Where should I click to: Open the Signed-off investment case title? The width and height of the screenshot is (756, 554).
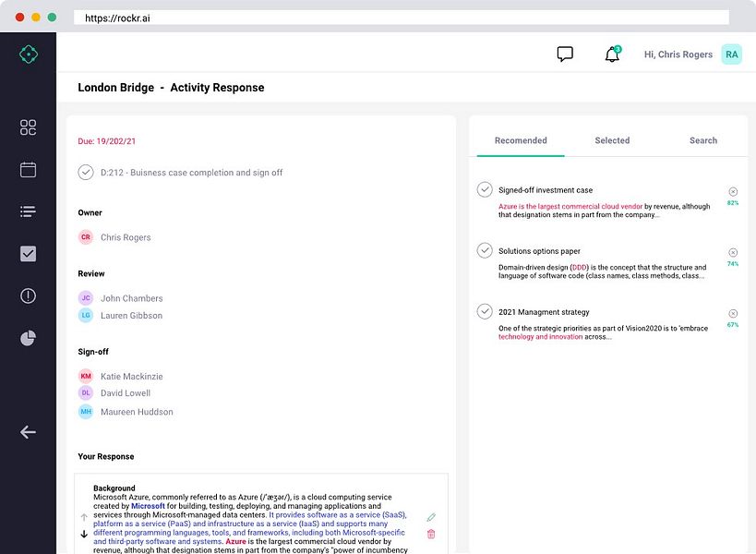546,190
